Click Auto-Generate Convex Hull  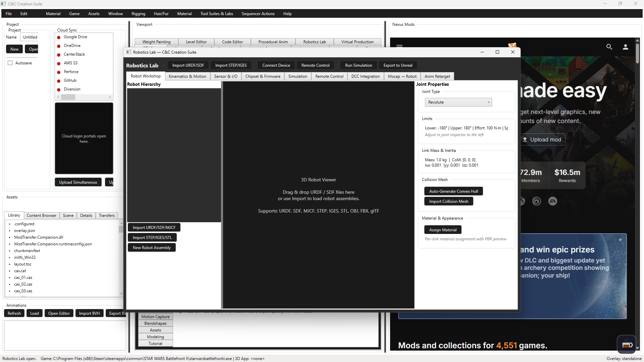click(x=453, y=191)
